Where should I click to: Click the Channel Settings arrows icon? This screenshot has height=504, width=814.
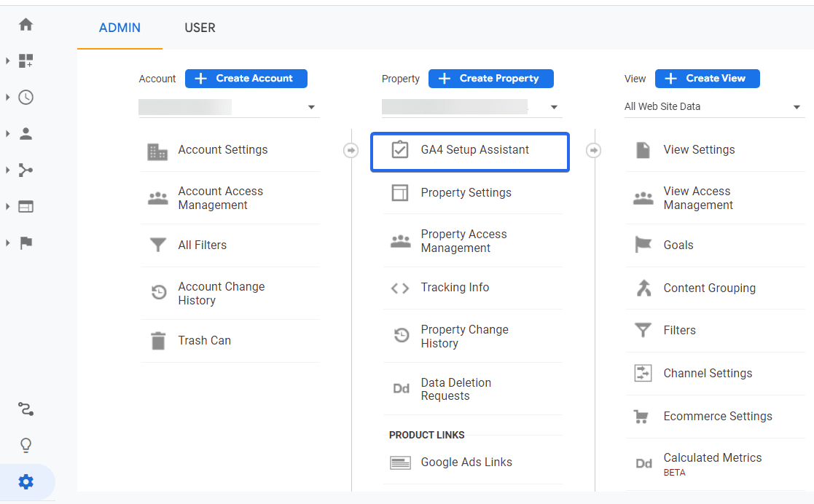coord(643,373)
